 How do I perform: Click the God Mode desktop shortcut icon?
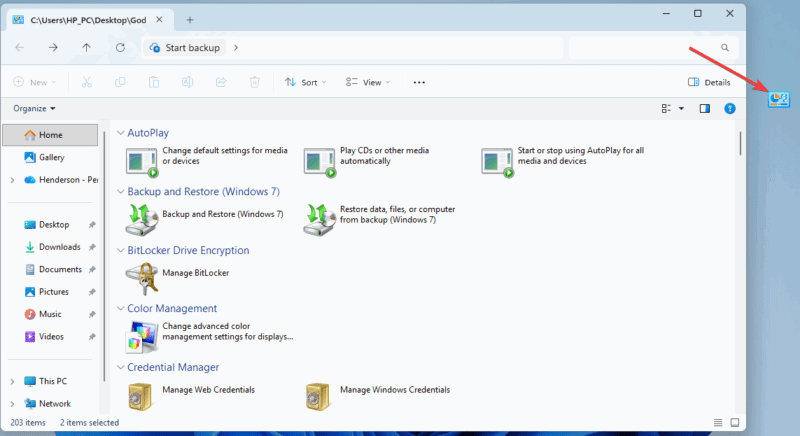tap(779, 99)
